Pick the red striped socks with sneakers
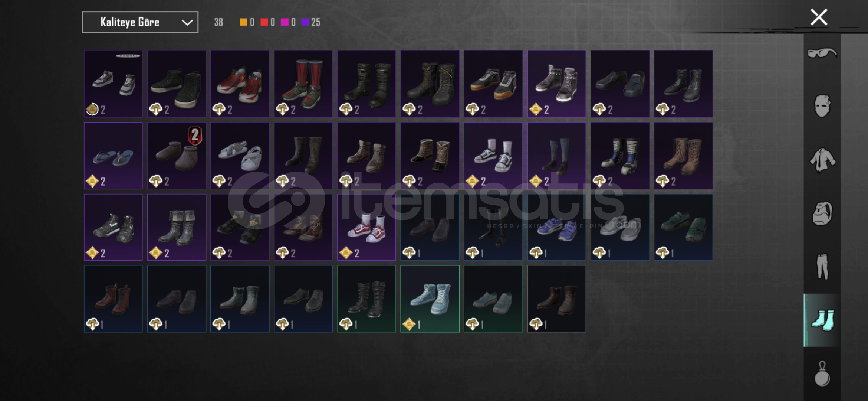 tap(303, 84)
